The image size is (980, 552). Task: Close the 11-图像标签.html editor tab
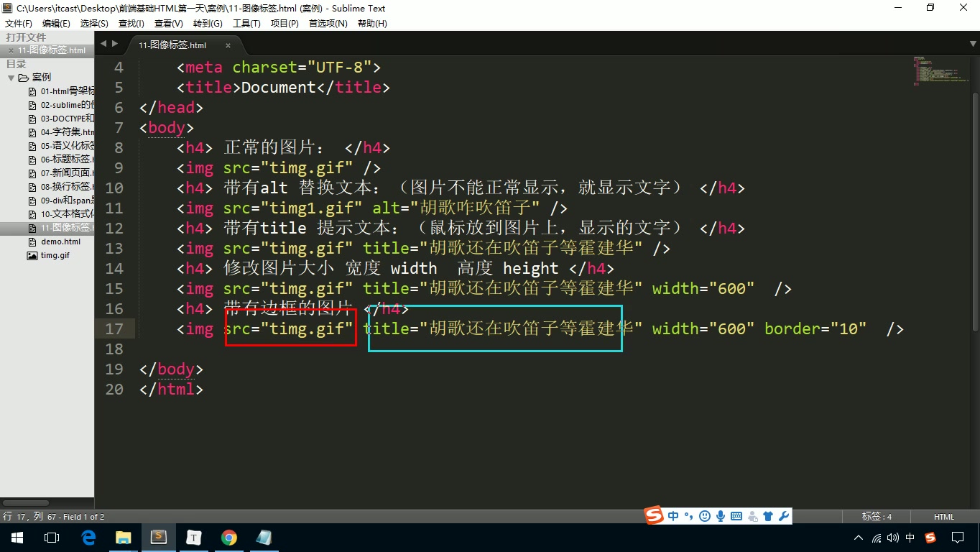click(x=228, y=45)
